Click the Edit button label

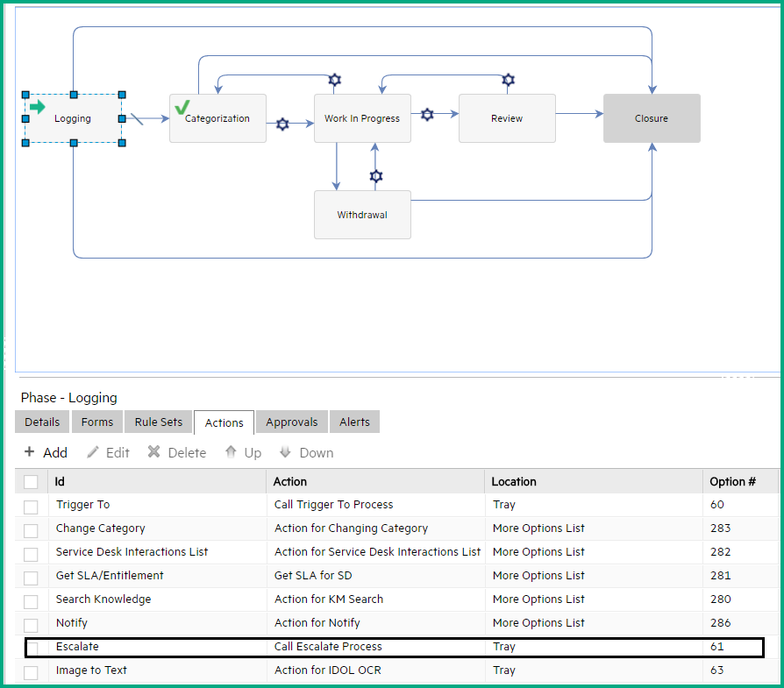tap(118, 452)
